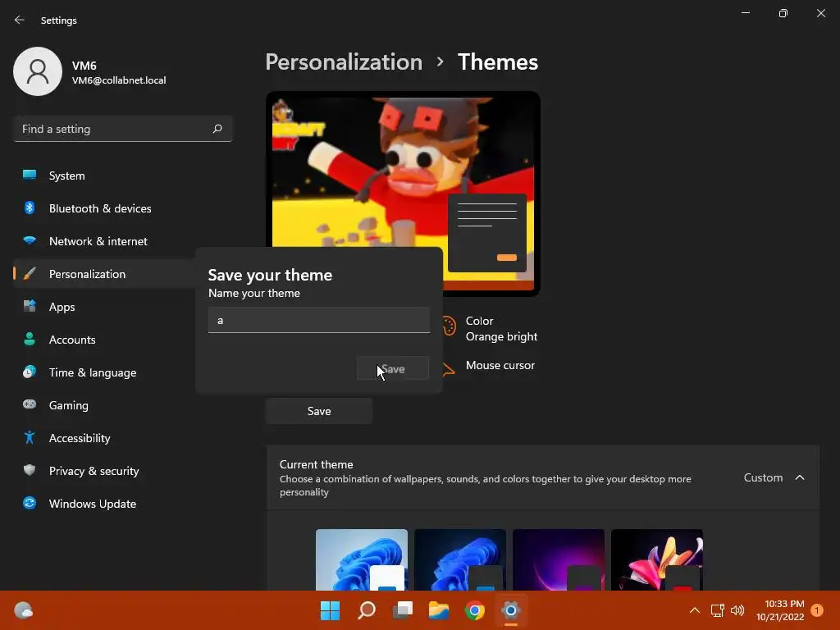Screen dimensions: 840x630
Task: Show hidden tray icons chevron
Action: click(694, 610)
